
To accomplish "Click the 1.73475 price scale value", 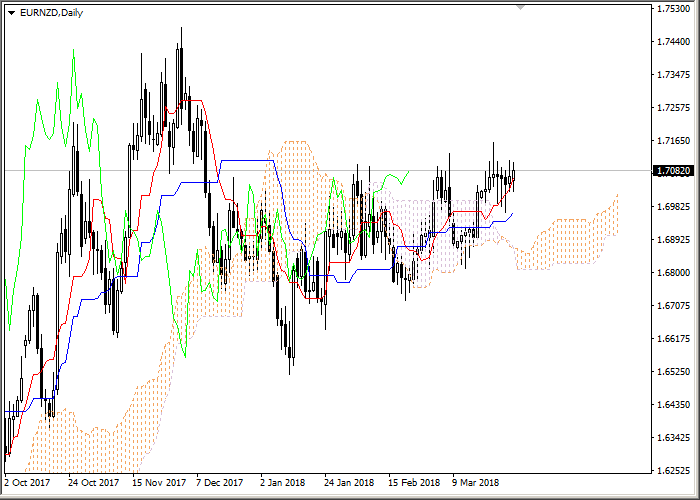I will (x=674, y=75).
